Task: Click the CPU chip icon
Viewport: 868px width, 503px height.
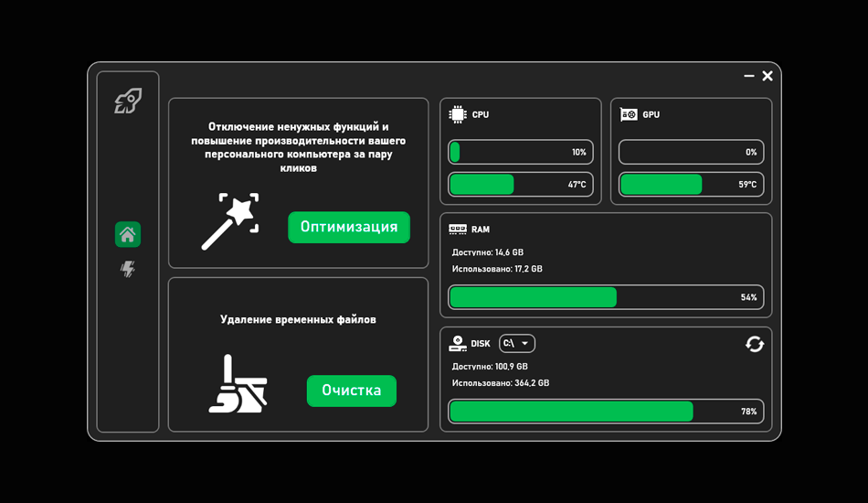Action: pyautogui.click(x=458, y=114)
